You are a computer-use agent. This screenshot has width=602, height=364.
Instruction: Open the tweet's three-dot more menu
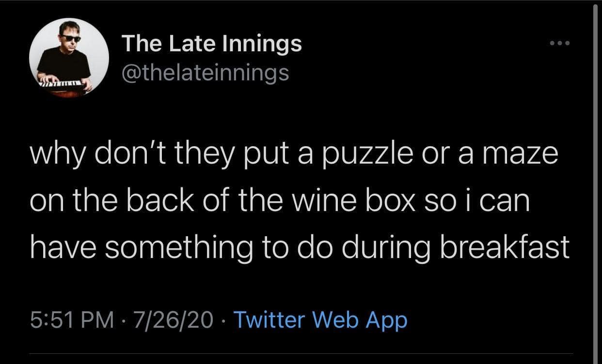pyautogui.click(x=561, y=43)
